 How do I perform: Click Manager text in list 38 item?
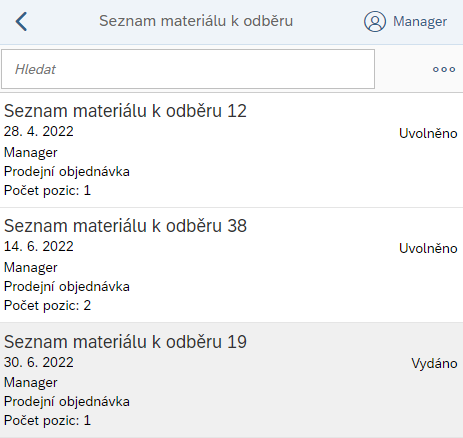[x=31, y=267]
